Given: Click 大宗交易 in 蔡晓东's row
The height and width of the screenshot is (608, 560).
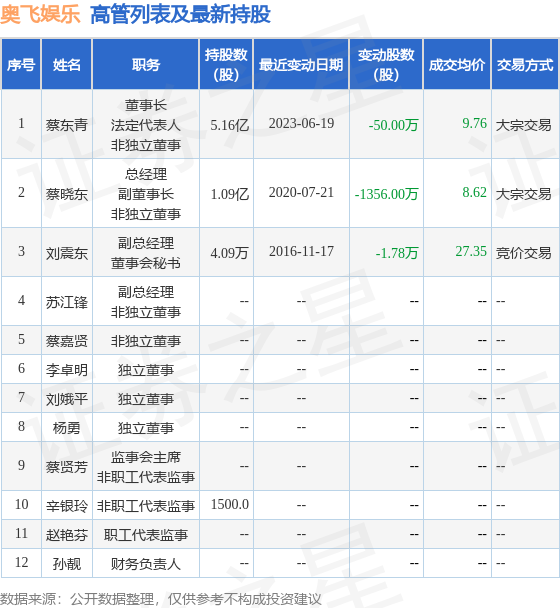Looking at the screenshot, I should point(524,194).
